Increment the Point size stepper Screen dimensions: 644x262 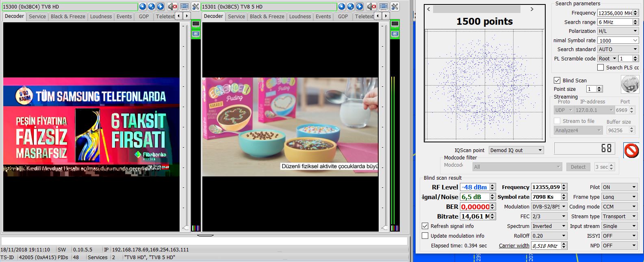[x=599, y=87]
